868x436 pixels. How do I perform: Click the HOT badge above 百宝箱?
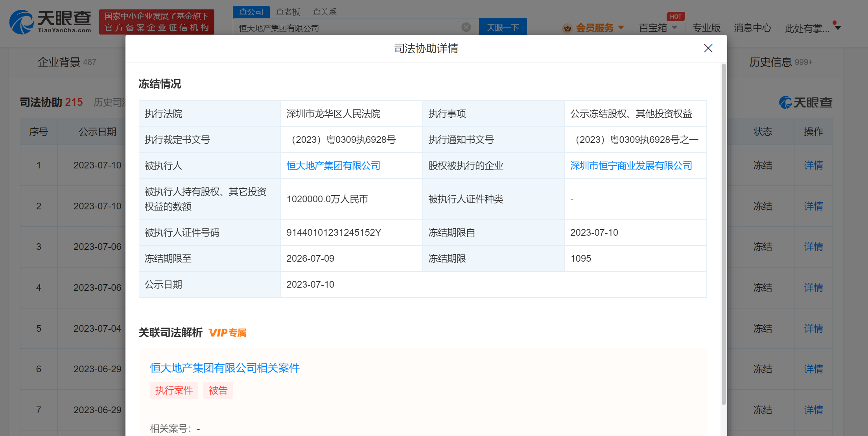tap(676, 16)
